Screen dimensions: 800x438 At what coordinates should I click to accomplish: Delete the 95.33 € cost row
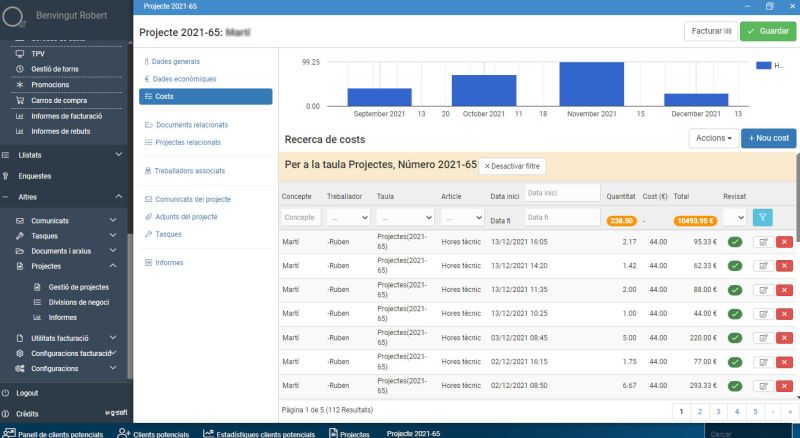click(784, 241)
